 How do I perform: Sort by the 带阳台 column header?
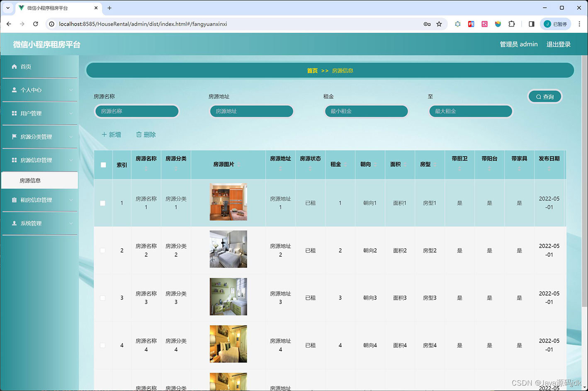tap(489, 164)
